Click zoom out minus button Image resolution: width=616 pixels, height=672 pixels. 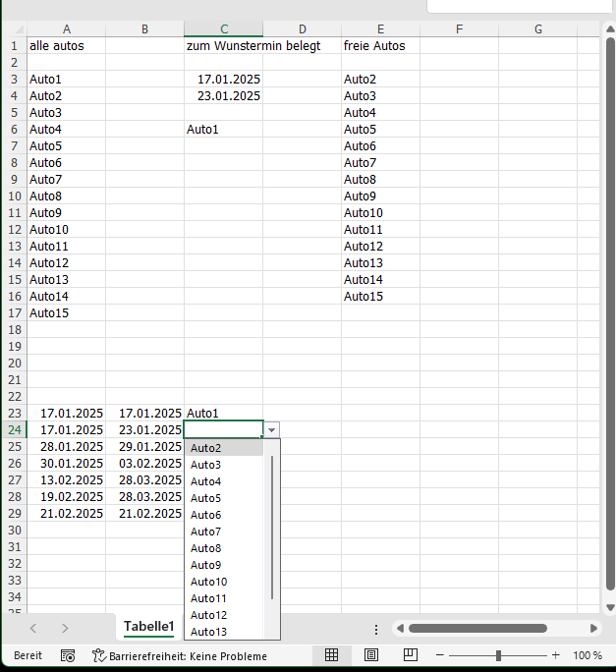tap(439, 655)
